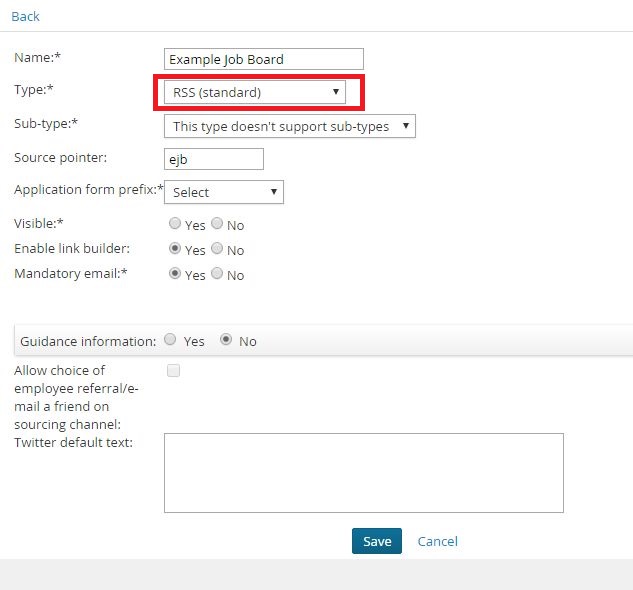Open the Type dropdown showing RSS (standard)
Image resolution: width=633 pixels, height=590 pixels.
[x=254, y=93]
